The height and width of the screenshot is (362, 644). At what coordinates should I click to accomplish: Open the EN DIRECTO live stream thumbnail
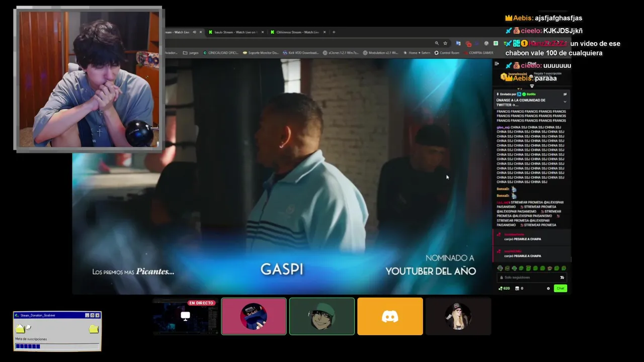click(x=185, y=316)
